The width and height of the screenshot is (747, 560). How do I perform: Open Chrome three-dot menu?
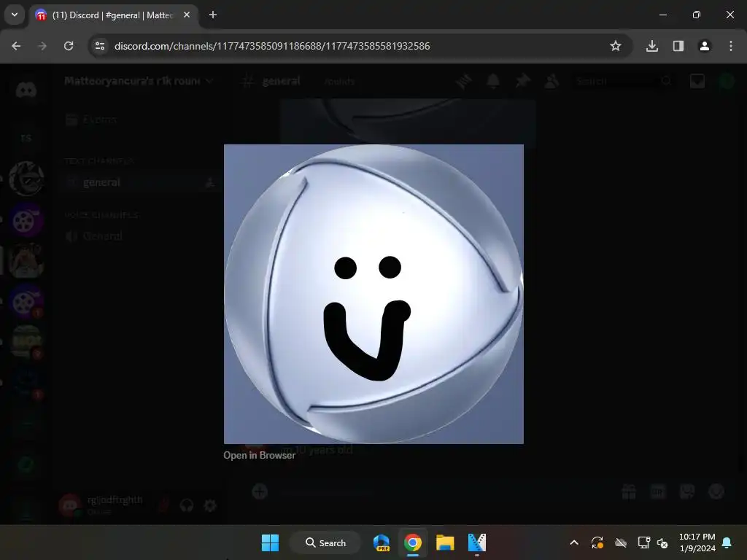pyautogui.click(x=731, y=46)
